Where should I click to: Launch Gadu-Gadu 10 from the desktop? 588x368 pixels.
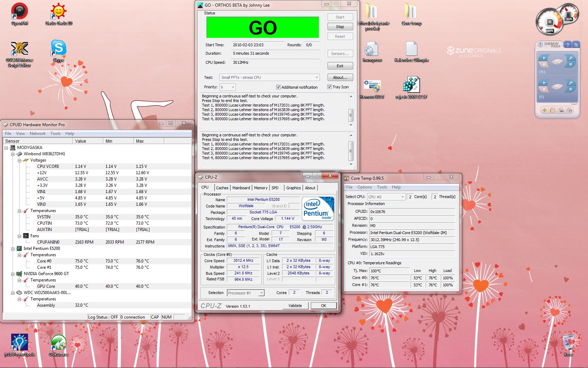[x=58, y=14]
